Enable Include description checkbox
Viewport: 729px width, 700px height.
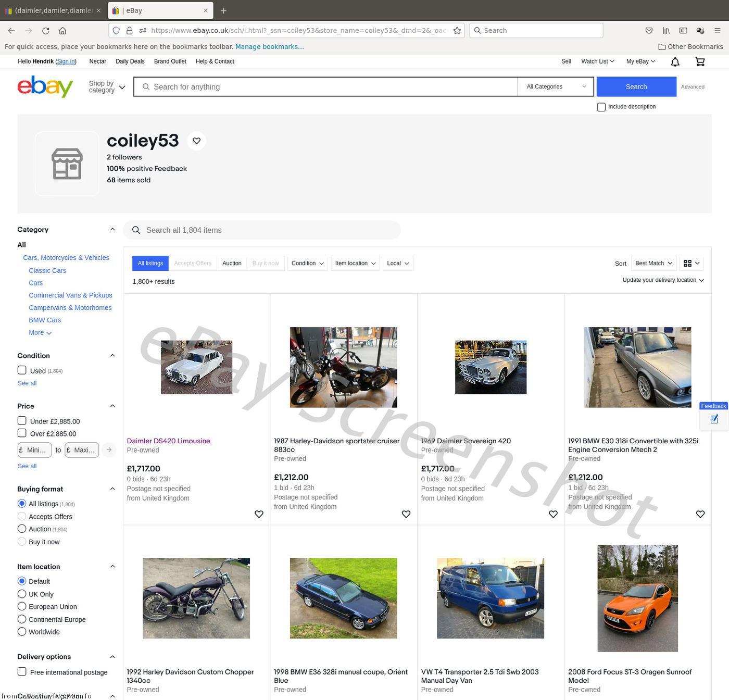(x=601, y=107)
